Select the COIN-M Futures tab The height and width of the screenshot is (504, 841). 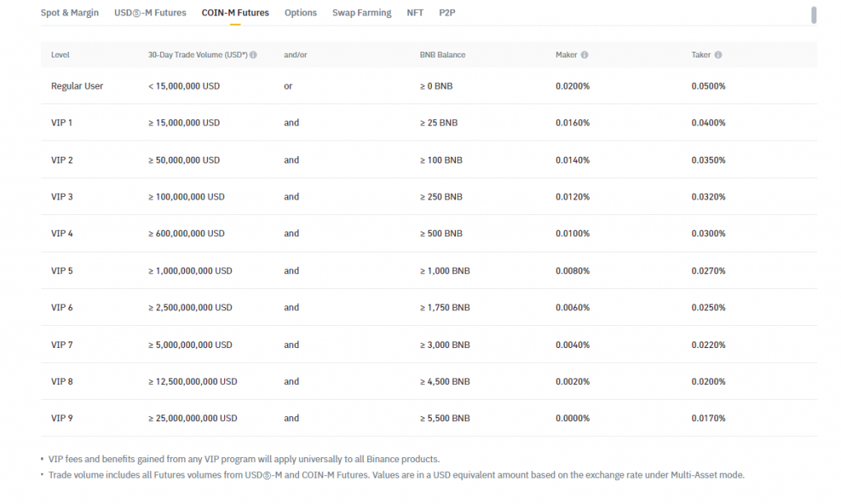pyautogui.click(x=235, y=13)
